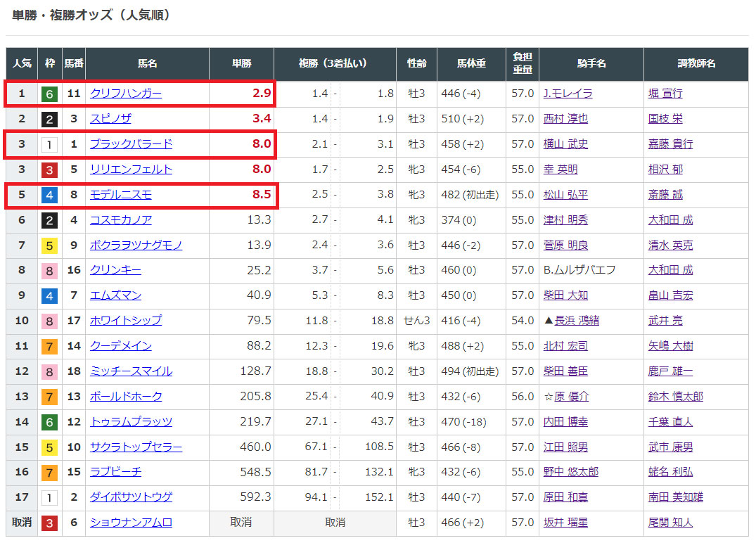Screen dimensions: 756x543
Task: Open the scratched horse ショウナンアムロ link
Action: pos(131,523)
